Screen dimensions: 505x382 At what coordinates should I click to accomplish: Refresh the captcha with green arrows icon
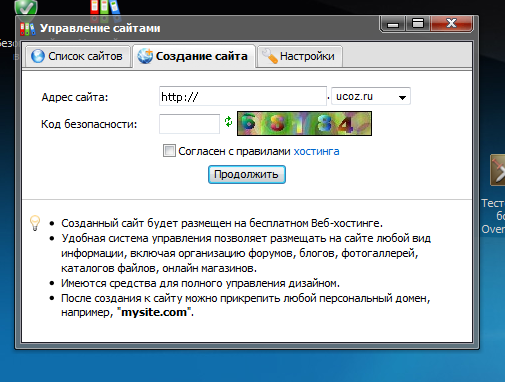pyautogui.click(x=228, y=122)
